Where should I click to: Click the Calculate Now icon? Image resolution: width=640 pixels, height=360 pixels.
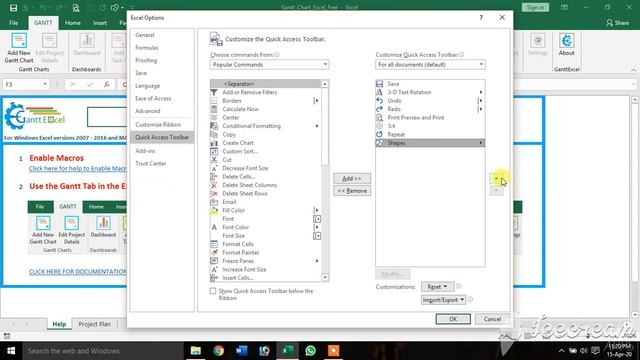pos(214,109)
